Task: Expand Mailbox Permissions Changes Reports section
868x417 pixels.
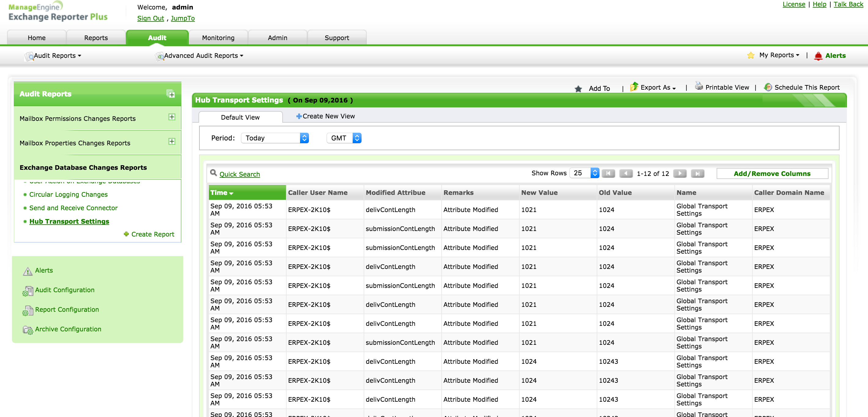Action: [x=172, y=117]
